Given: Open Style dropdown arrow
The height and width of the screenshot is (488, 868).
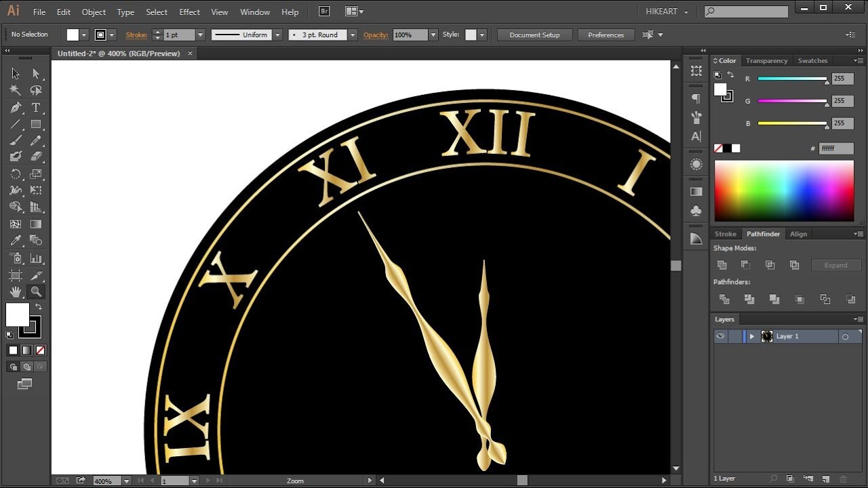Looking at the screenshot, I should (x=482, y=35).
